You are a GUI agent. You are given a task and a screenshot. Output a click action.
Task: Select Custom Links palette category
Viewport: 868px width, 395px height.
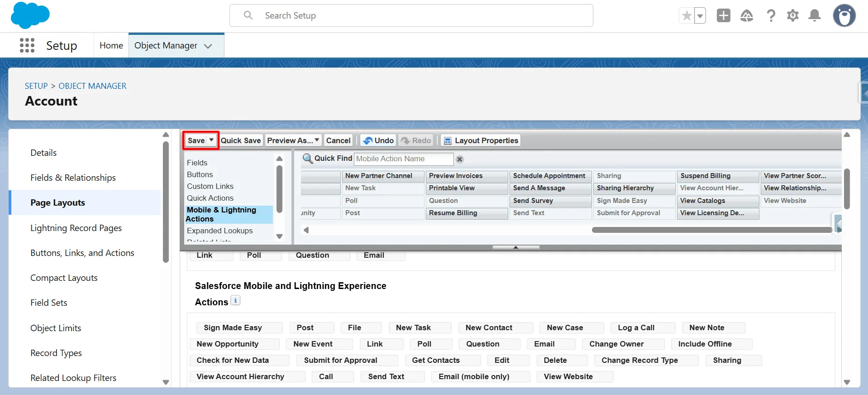[x=210, y=186]
